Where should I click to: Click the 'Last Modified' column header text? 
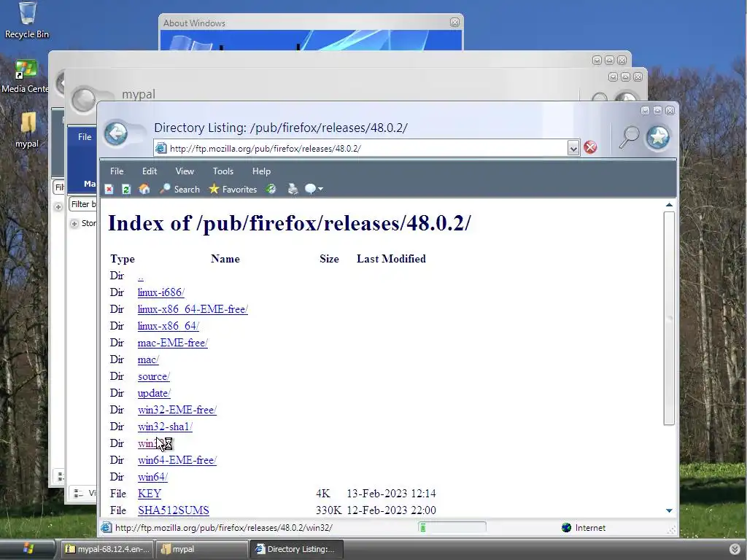(391, 259)
